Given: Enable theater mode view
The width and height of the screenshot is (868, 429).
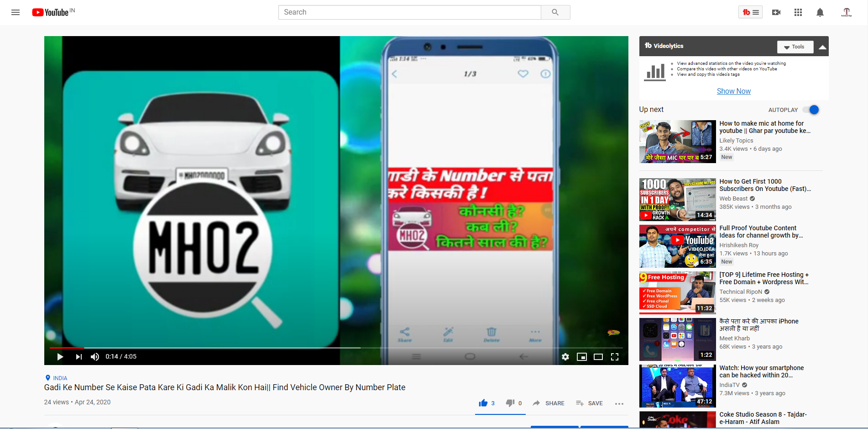Looking at the screenshot, I should (598, 357).
